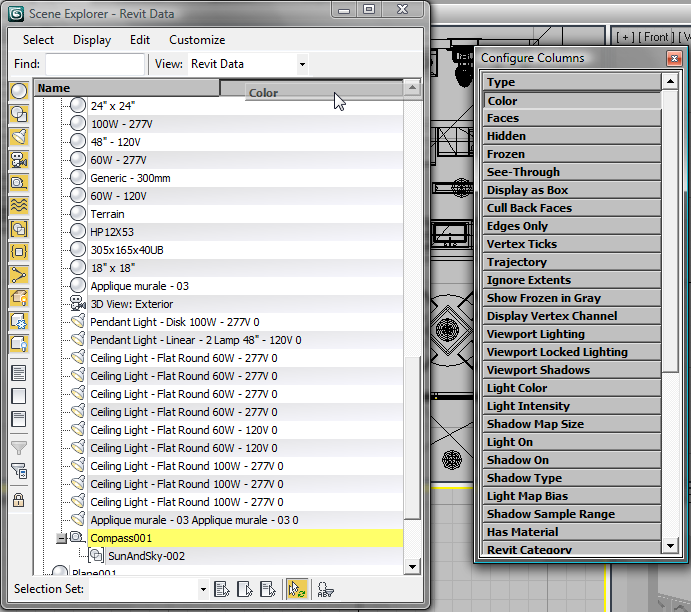The width and height of the screenshot is (691, 612).
Task: Toggle Display Cameras filter icon
Action: click(x=19, y=160)
